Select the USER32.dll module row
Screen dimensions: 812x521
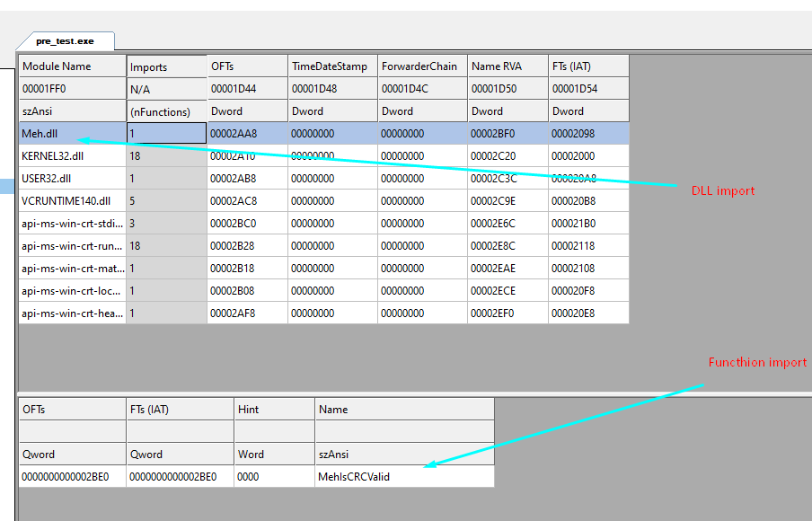pos(47,179)
